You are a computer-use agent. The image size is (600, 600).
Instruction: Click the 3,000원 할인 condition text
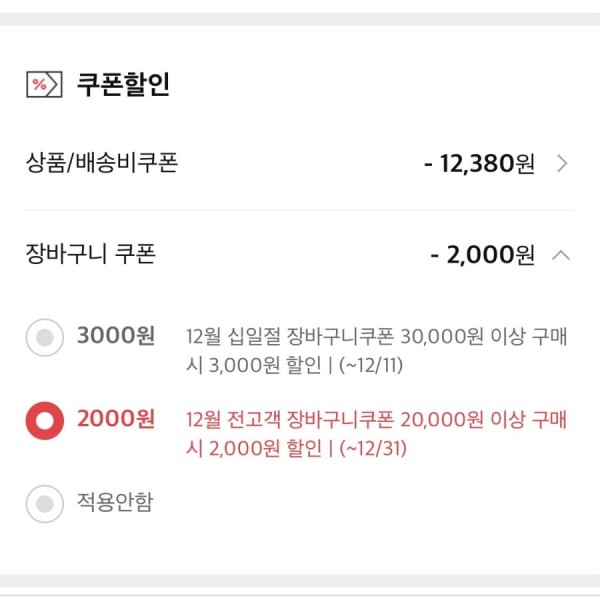click(265, 365)
